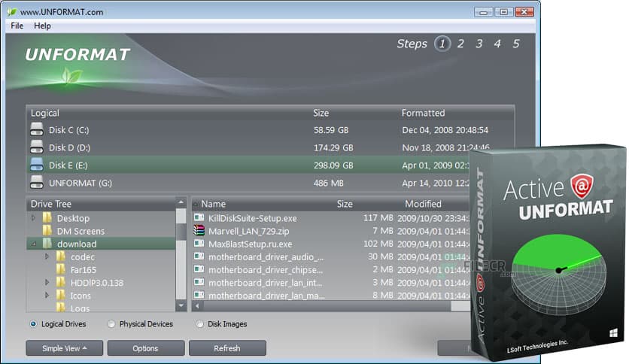
Task: Click the Options button
Action: pyautogui.click(x=146, y=348)
